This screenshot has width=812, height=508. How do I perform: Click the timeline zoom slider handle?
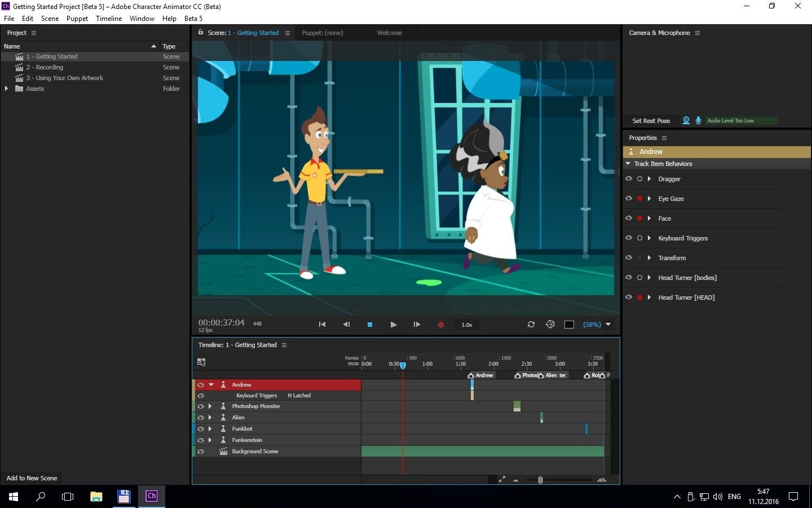click(540, 480)
